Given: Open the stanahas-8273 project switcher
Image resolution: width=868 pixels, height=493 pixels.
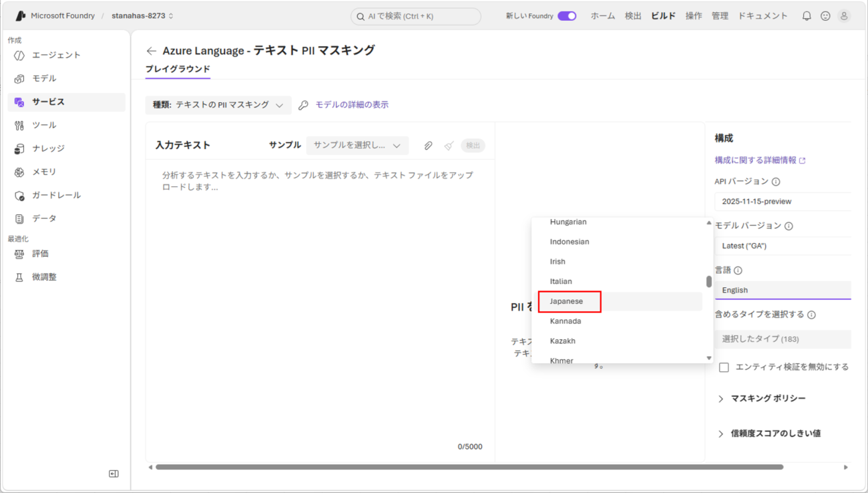Looking at the screenshot, I should click(x=142, y=16).
